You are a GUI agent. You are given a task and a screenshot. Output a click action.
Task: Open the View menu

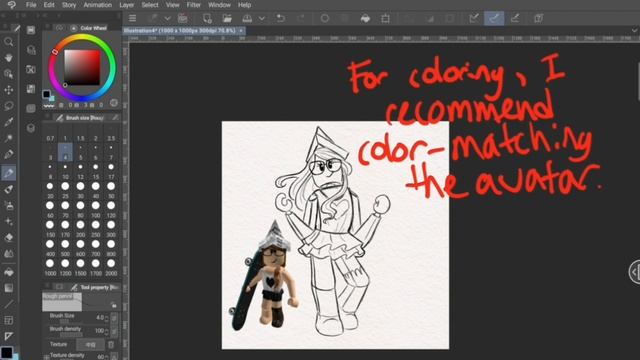click(x=173, y=5)
